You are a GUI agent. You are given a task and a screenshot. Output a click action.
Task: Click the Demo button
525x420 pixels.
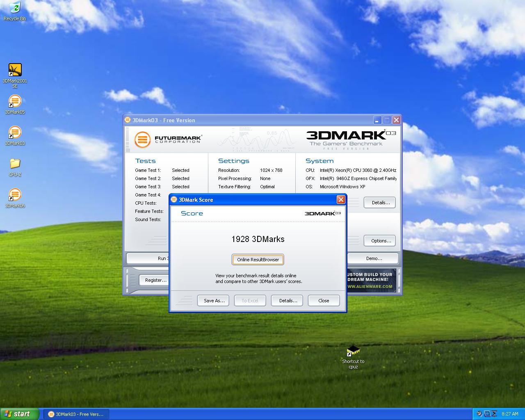374,258
